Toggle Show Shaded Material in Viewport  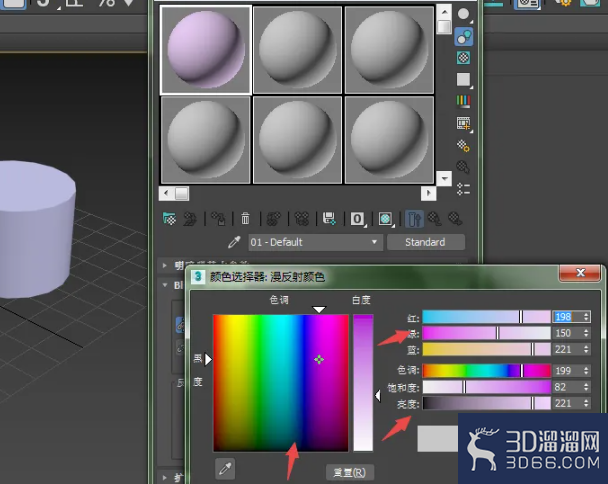[386, 219]
